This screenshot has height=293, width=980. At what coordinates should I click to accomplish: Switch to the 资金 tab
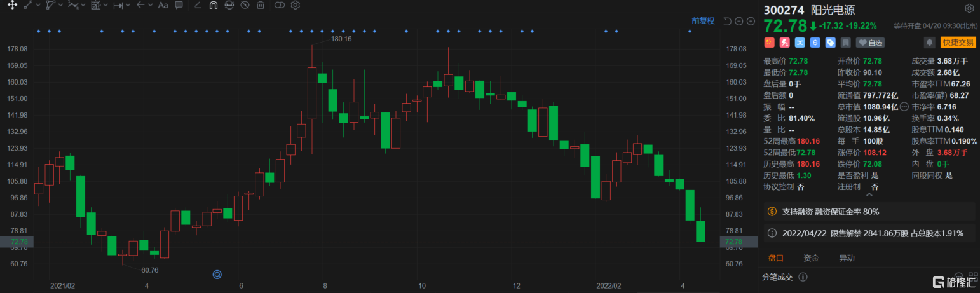(811, 258)
